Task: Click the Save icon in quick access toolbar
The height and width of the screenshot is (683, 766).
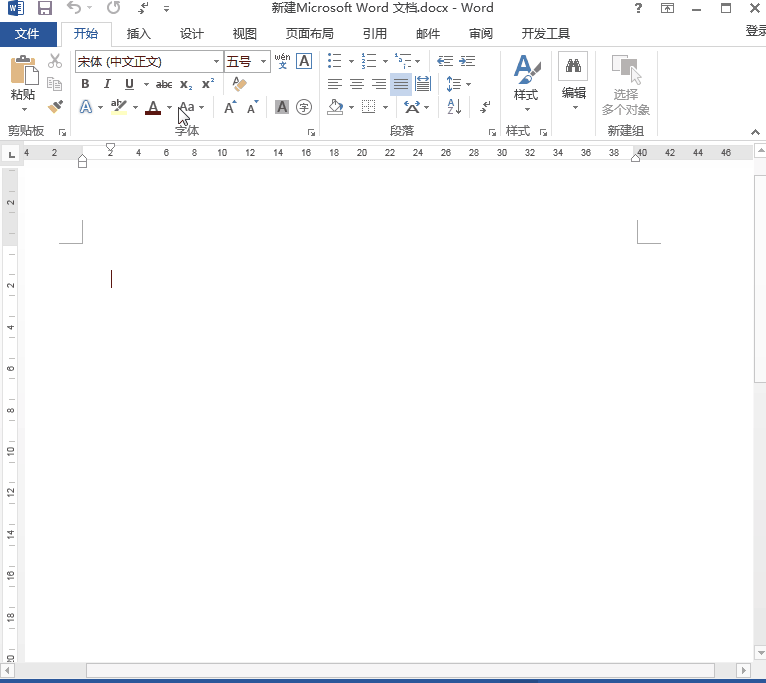Action: click(x=45, y=8)
